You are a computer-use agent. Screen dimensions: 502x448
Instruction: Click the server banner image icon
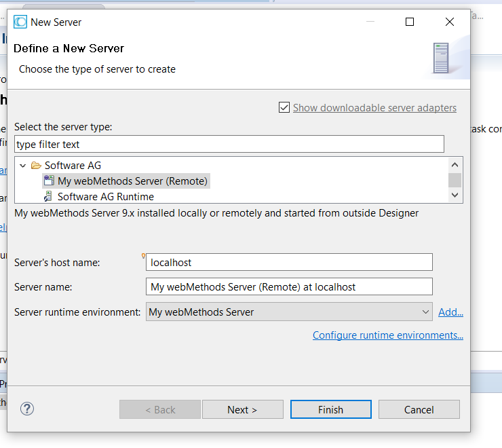[441, 58]
